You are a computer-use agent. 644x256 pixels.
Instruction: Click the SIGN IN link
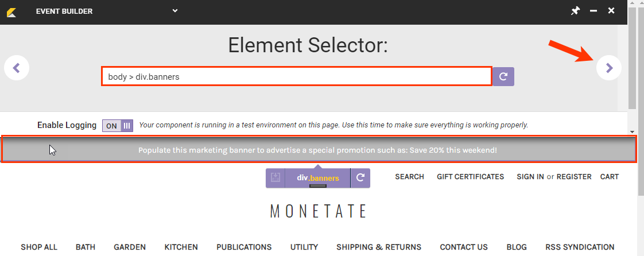coord(530,177)
